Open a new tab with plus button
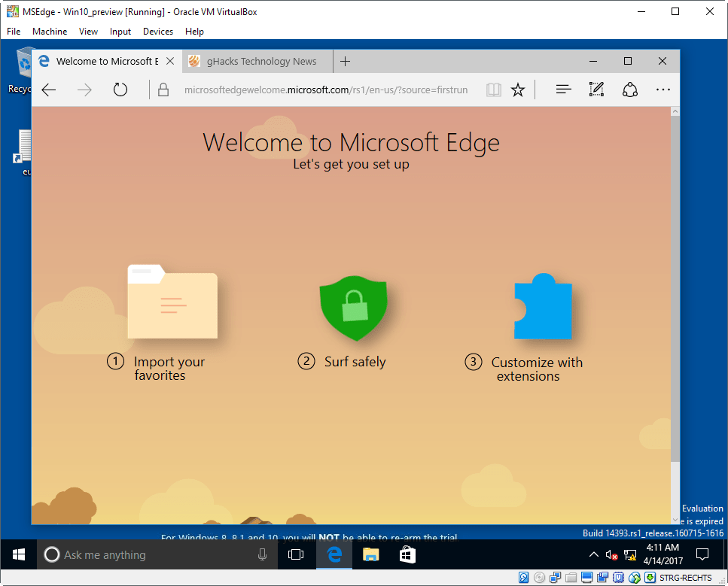This screenshot has width=728, height=586. (346, 62)
